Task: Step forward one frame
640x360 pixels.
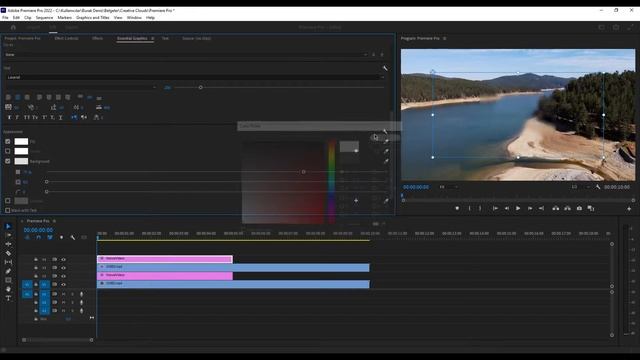Action: [530, 209]
